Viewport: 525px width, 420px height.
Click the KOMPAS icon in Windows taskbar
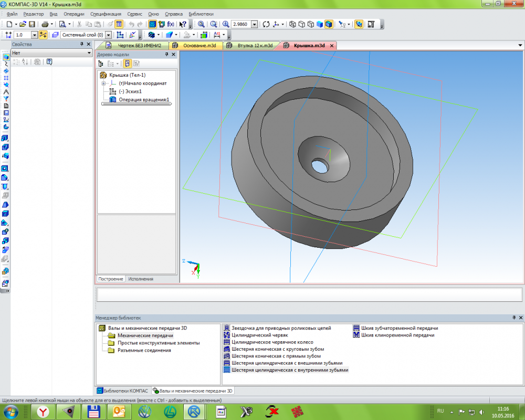point(194,412)
